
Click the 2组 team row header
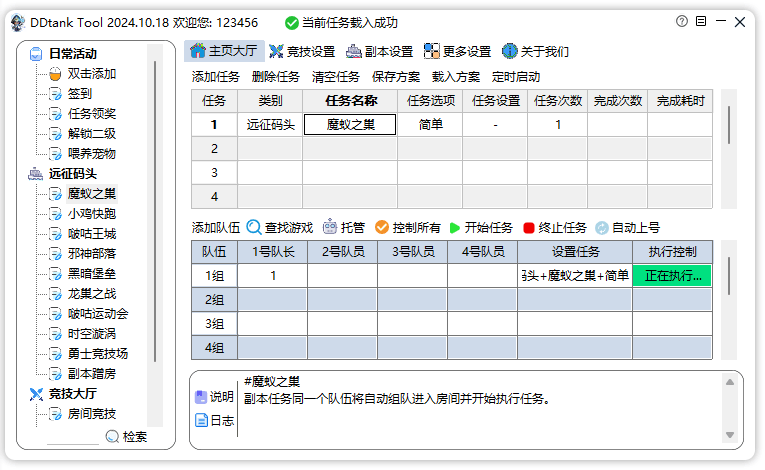[214, 300]
